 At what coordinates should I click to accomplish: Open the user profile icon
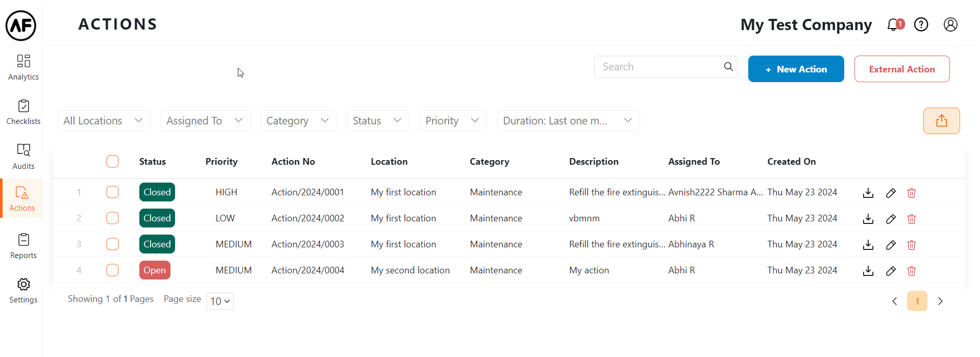(950, 24)
